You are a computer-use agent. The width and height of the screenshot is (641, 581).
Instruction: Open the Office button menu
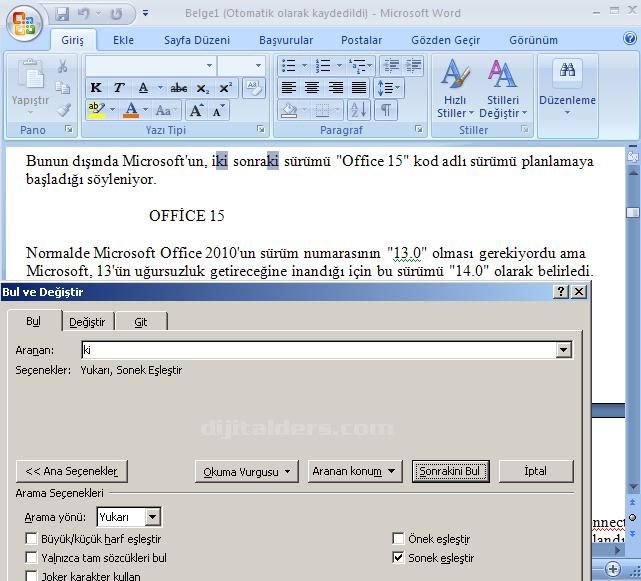(x=25, y=23)
